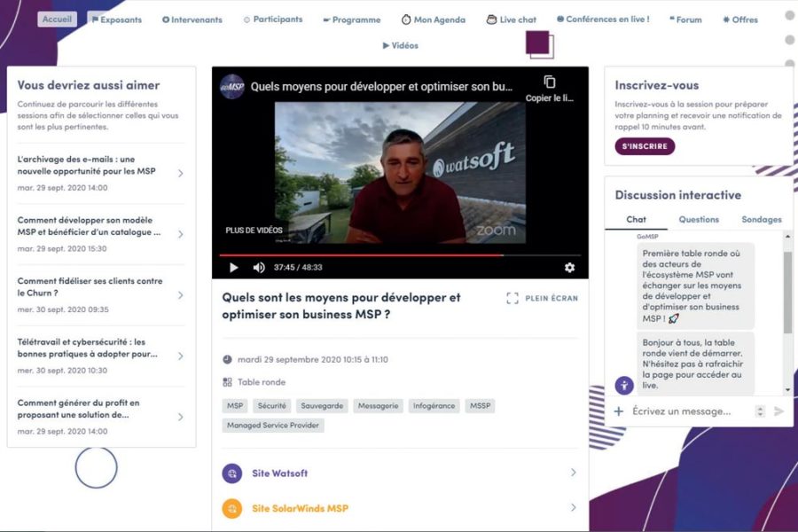Click the message field resize stepper

(x=760, y=411)
